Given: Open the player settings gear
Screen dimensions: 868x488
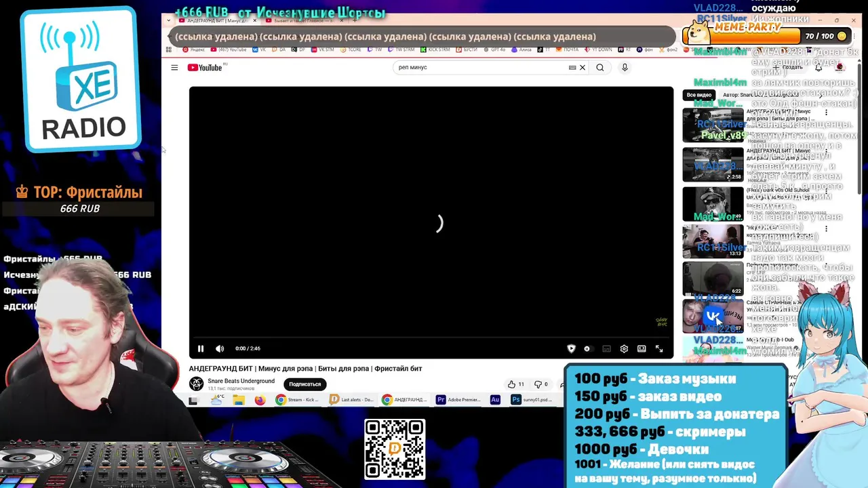Looking at the screenshot, I should [624, 348].
